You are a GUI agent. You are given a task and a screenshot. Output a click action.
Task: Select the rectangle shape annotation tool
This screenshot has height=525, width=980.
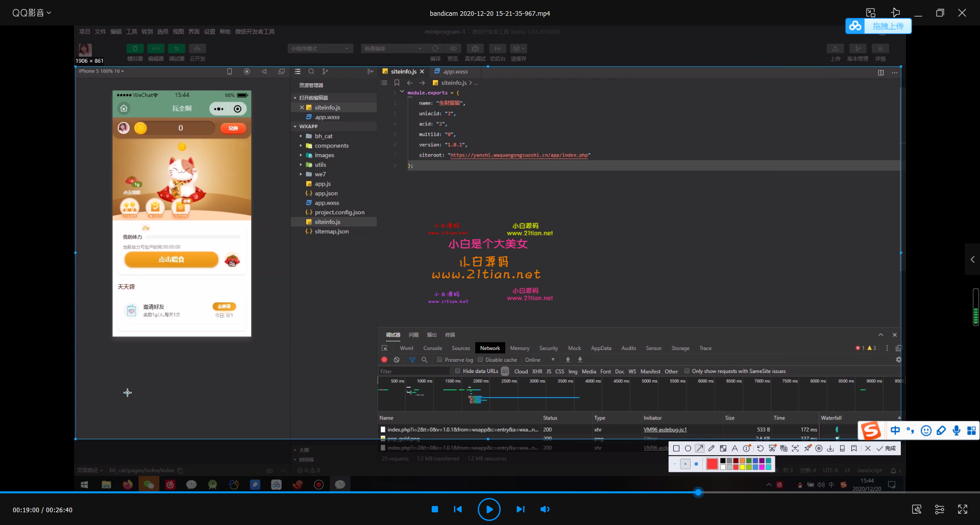(676, 448)
